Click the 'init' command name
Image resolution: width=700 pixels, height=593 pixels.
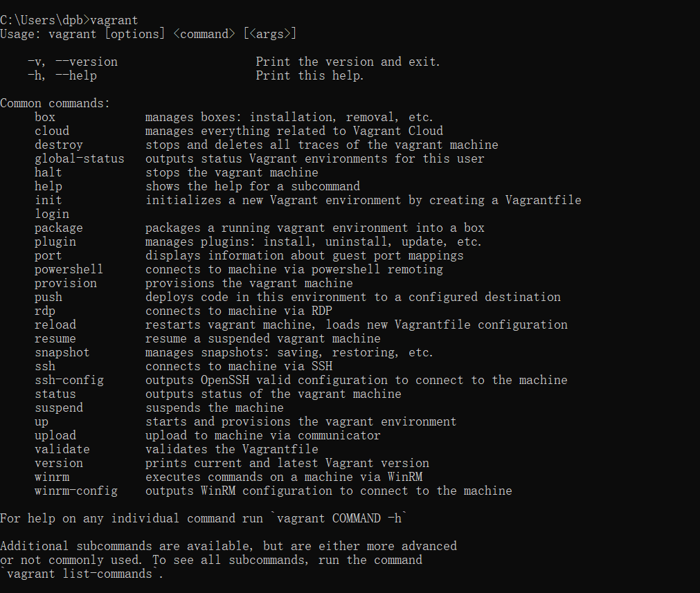pos(48,200)
